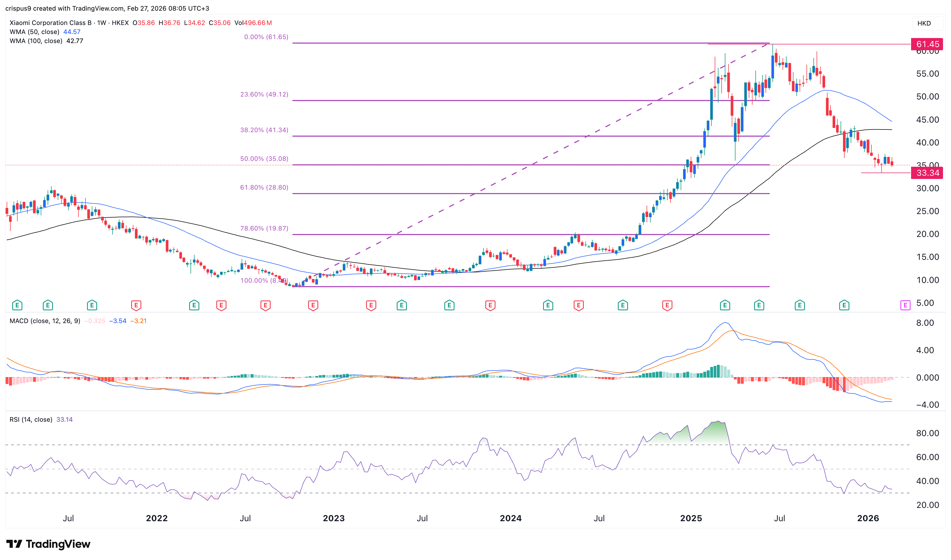951x560 pixels.
Task: Click the leftmost green earnings marker
Action: coord(17,305)
